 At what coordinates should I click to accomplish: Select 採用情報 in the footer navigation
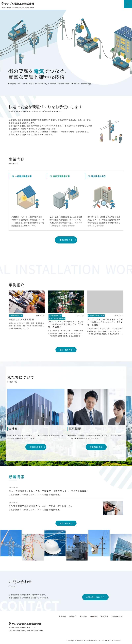[94, 616]
